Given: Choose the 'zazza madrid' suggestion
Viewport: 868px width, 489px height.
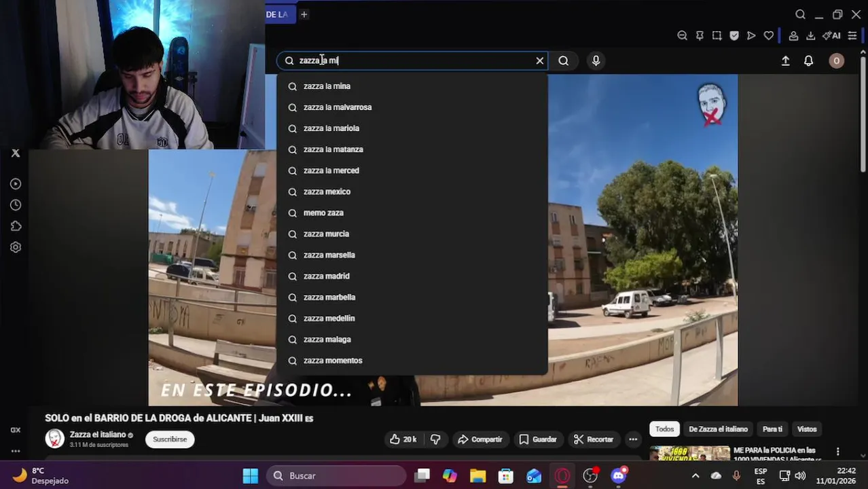Looking at the screenshot, I should [x=412, y=276].
